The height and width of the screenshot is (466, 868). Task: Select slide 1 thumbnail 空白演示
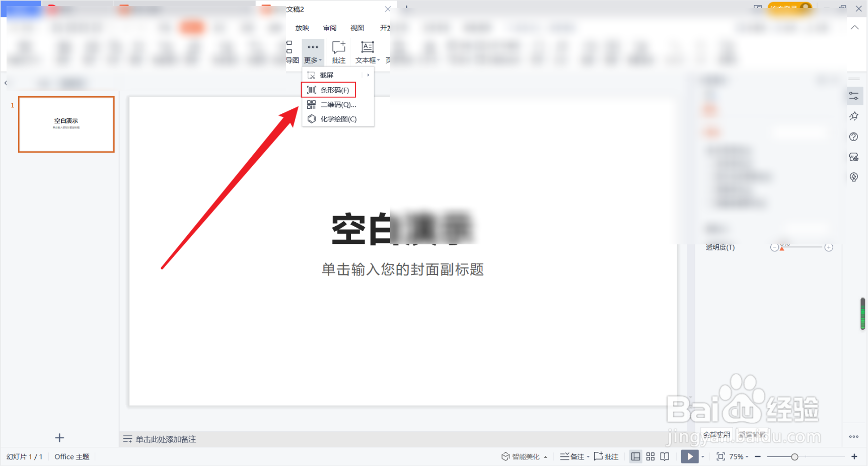[x=66, y=124]
